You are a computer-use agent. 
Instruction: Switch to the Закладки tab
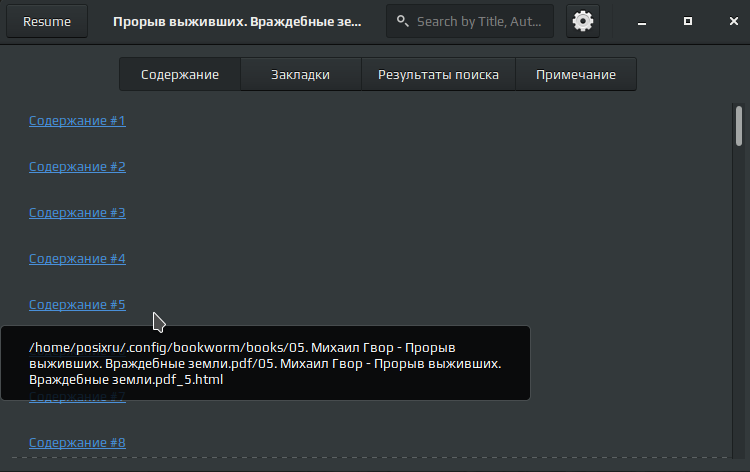(x=300, y=75)
